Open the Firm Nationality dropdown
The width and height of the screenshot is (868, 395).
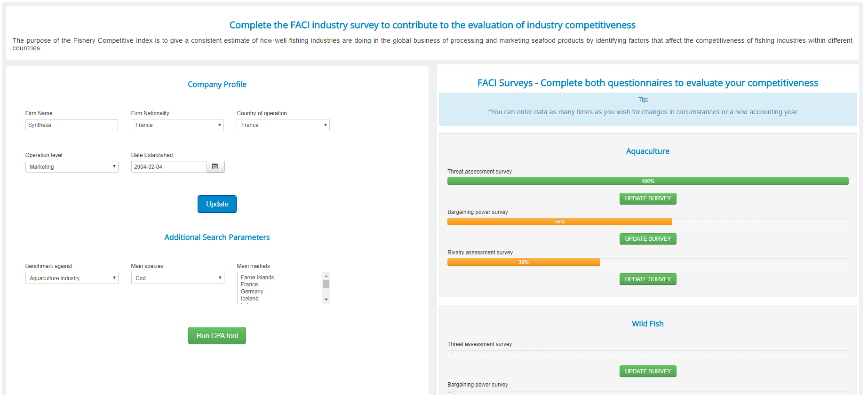click(177, 125)
